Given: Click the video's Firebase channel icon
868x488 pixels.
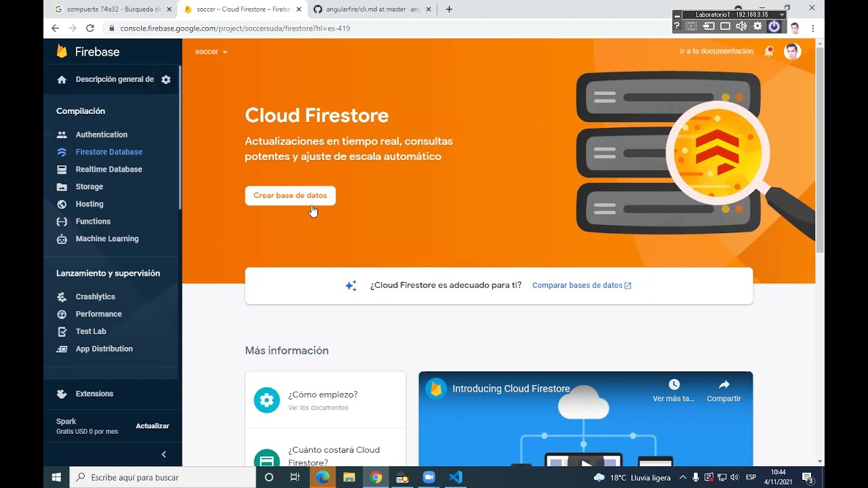Looking at the screenshot, I should point(436,389).
